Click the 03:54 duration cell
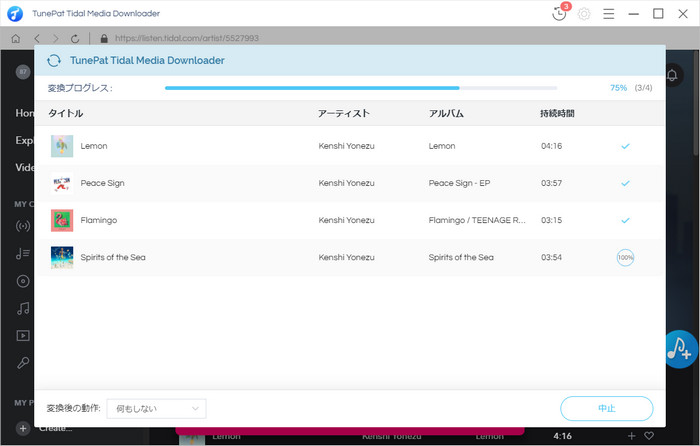Screen dimensions: 700x446 click(x=551, y=257)
